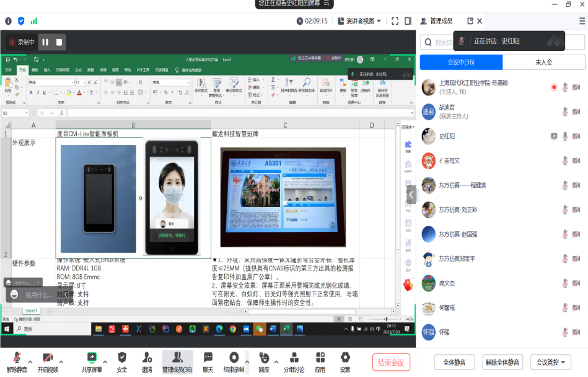The width and height of the screenshot is (588, 377).
Task: Expand the arrow beside 共享屏幕
Action: click(x=105, y=361)
